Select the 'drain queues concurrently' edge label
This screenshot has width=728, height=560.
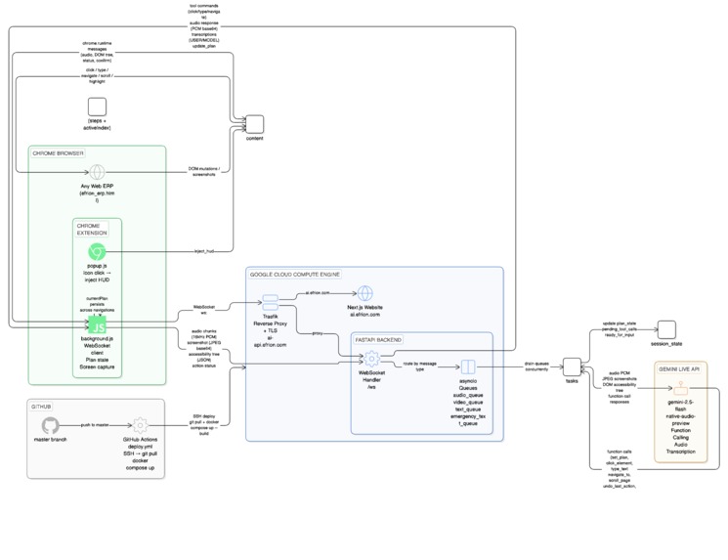536,366
